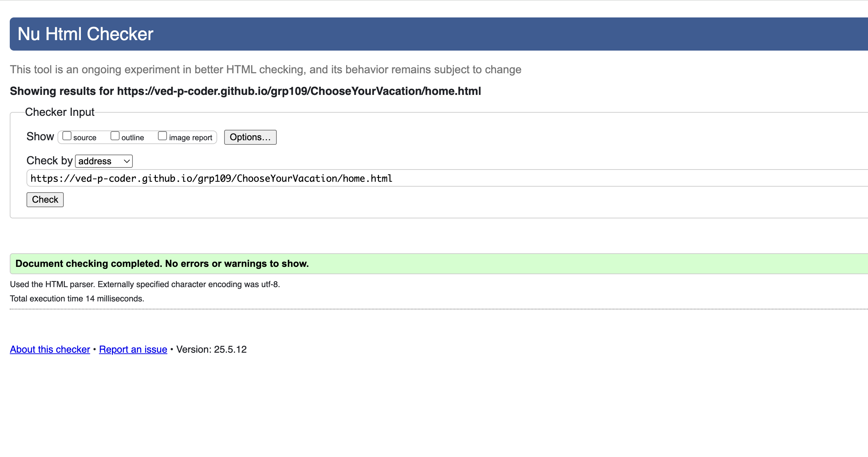
Task: Click the Version: 25.5.12 text
Action: tap(211, 349)
